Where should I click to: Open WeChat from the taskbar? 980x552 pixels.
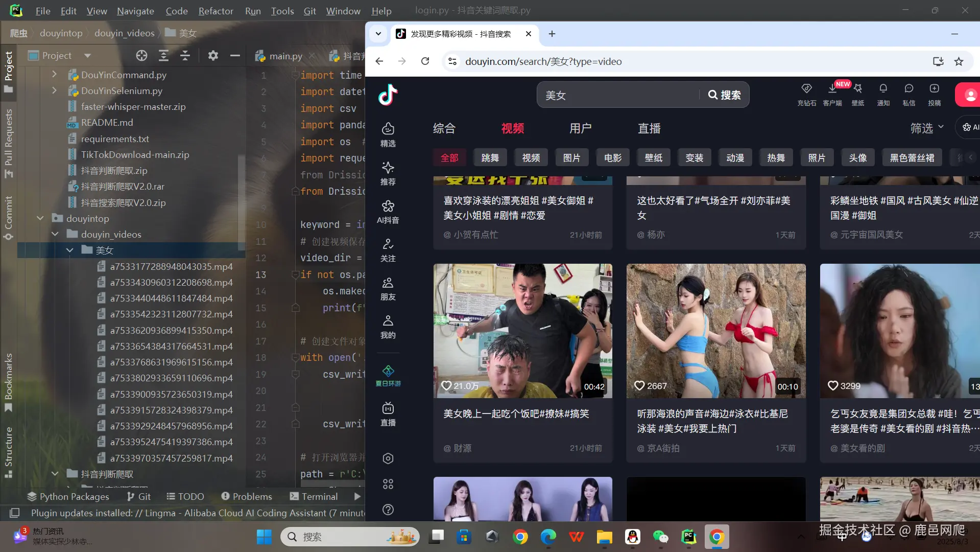tap(661, 537)
